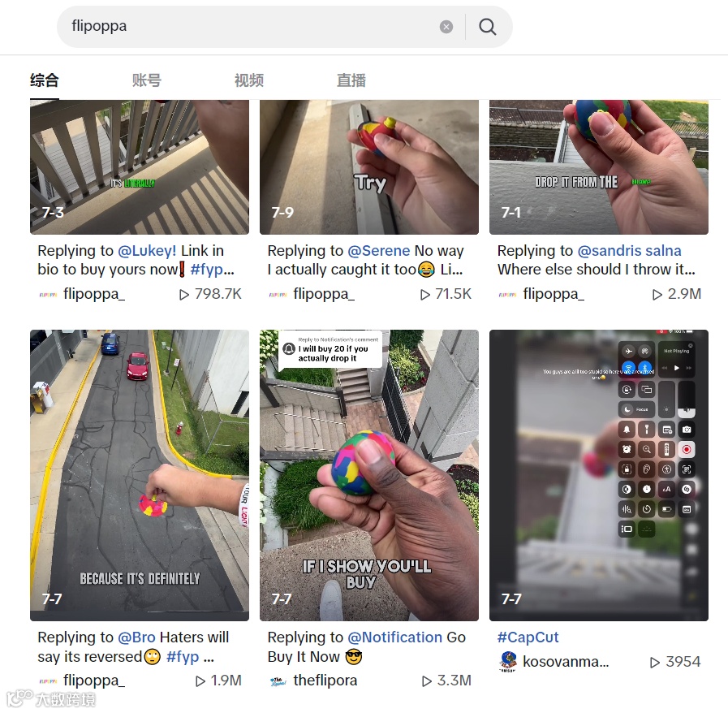Click the search magnifier icon
This screenshot has width=728, height=713.
[487, 27]
